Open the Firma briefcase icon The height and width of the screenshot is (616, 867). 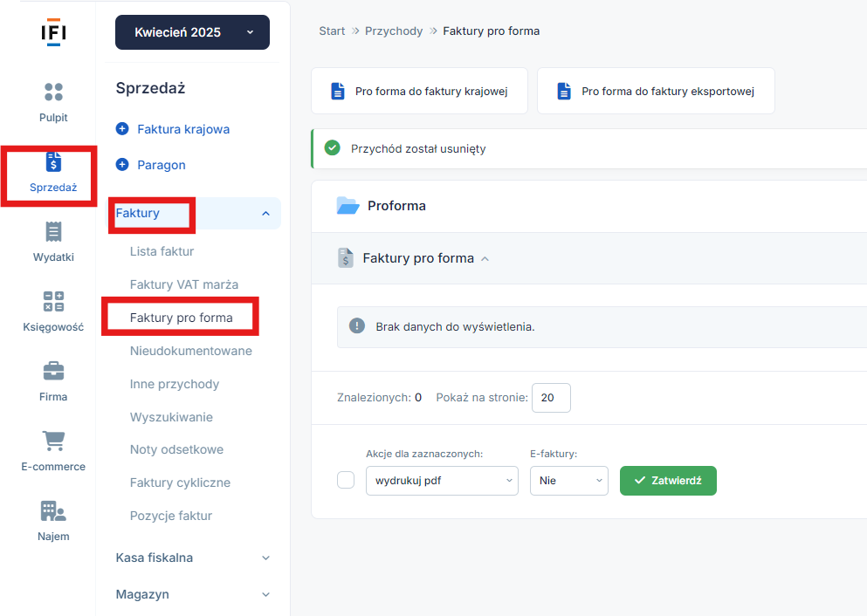[53, 371]
